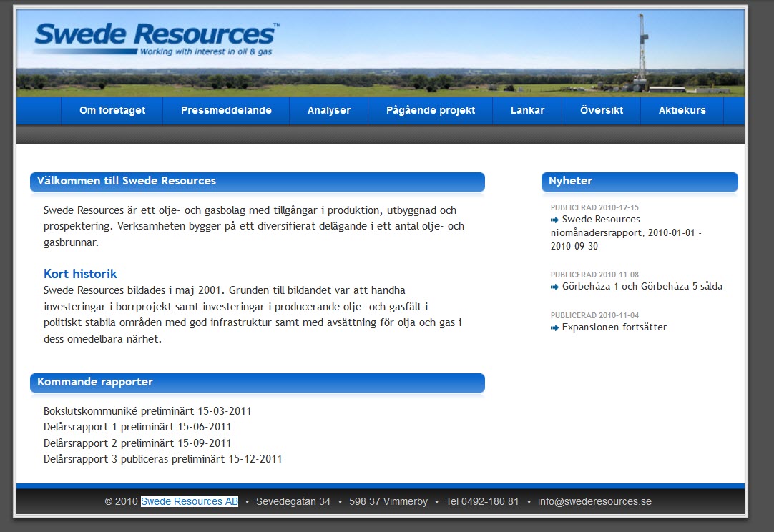Open the Pressmeddelande menu item
This screenshot has height=532, width=774.
point(226,111)
